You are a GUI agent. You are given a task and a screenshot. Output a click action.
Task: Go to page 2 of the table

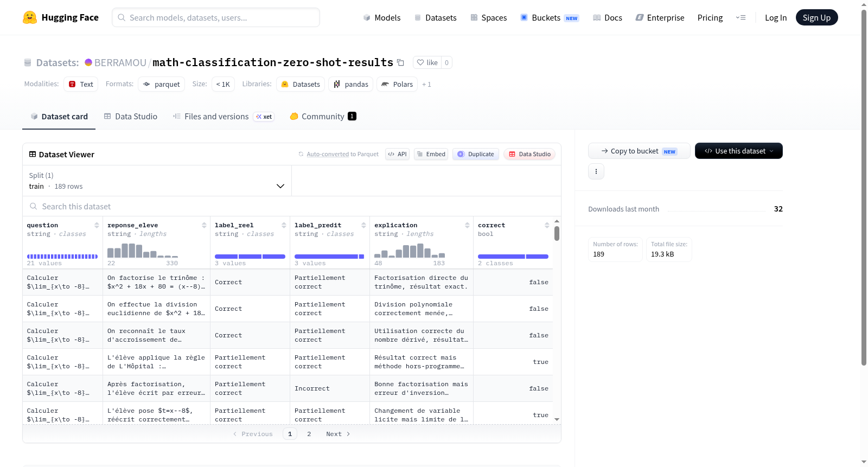(309, 434)
